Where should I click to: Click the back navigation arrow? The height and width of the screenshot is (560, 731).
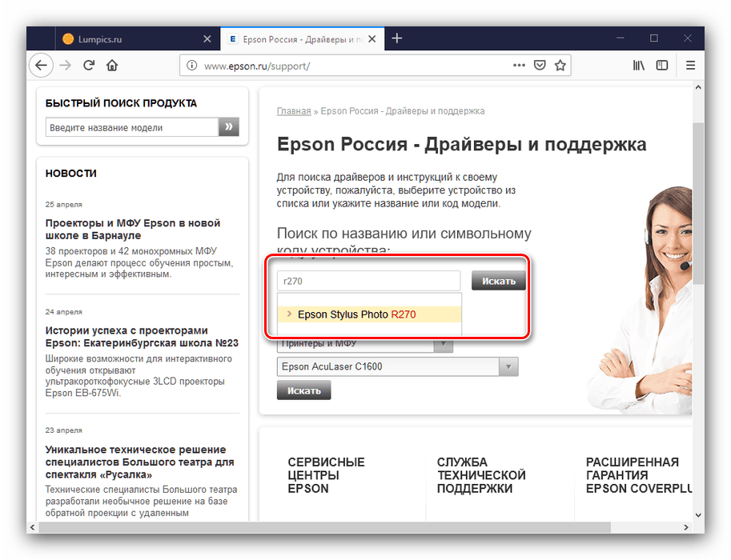point(41,65)
